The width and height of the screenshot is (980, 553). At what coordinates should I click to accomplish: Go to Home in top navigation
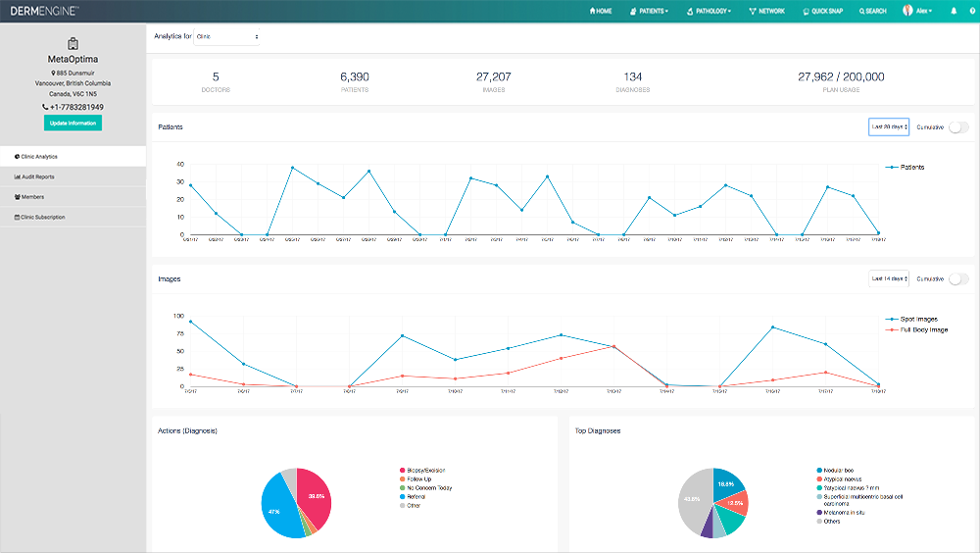tap(601, 11)
